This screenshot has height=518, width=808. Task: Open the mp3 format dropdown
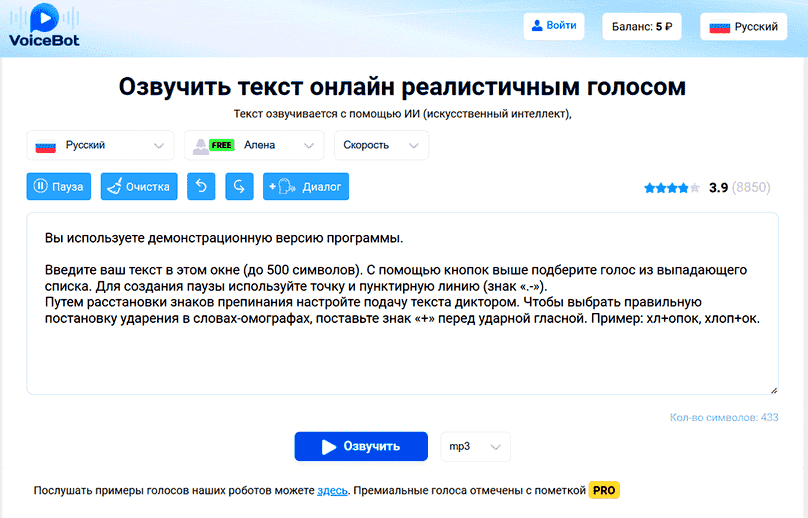475,447
